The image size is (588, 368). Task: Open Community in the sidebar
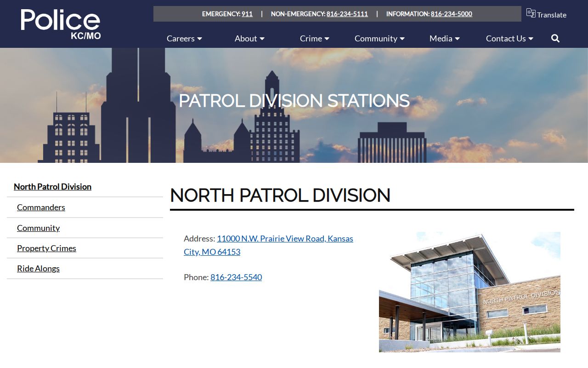pyautogui.click(x=38, y=228)
